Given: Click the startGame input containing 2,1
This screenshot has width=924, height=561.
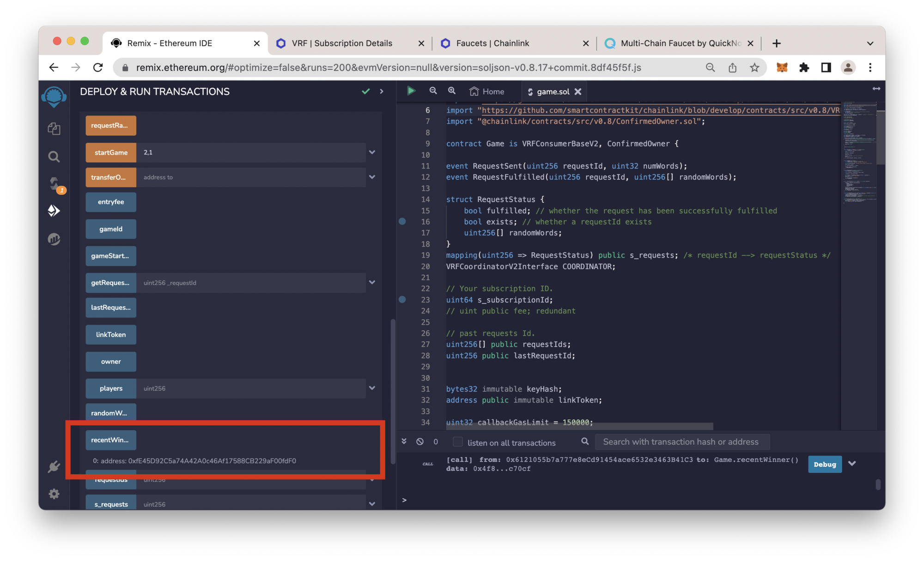Looking at the screenshot, I should [x=251, y=152].
